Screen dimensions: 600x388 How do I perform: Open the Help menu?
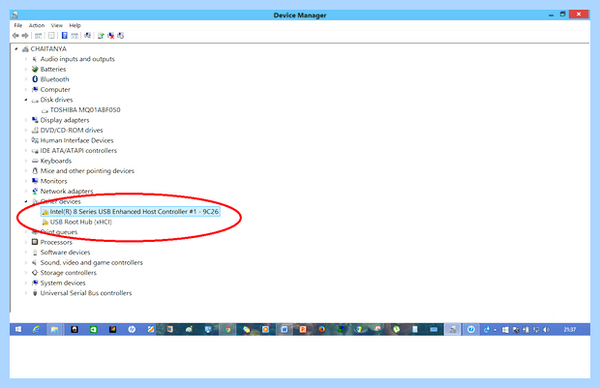pyautogui.click(x=75, y=25)
